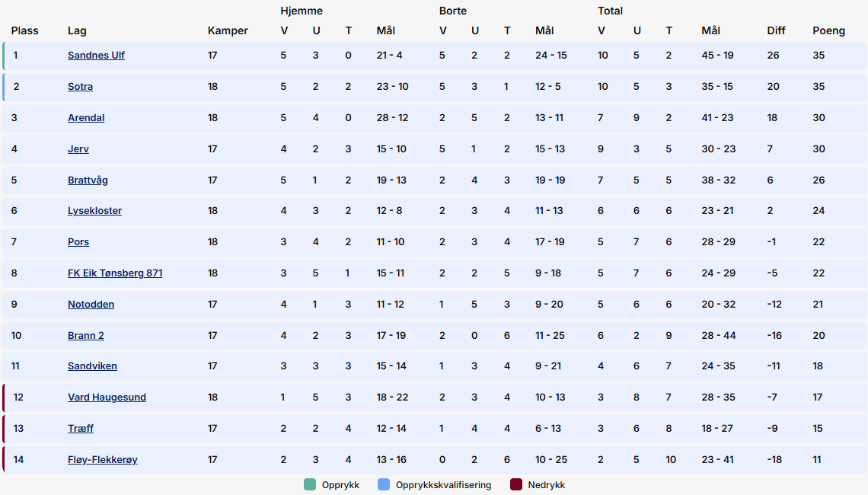The height and width of the screenshot is (495, 868).
Task: Open the Fløy-Flekkerøy link
Action: [103, 460]
